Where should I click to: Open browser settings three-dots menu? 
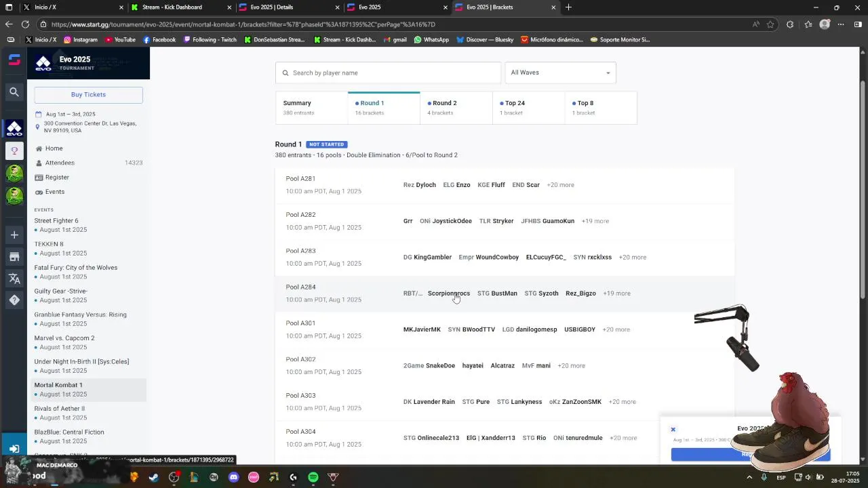(842, 24)
